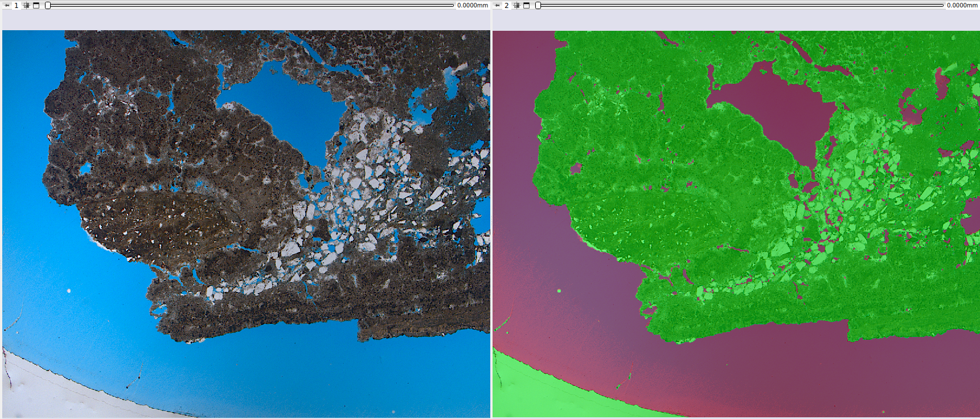The image size is (980, 419).
Task: Click the crosshair link icon in view 1
Action: pyautogui.click(x=26, y=5)
